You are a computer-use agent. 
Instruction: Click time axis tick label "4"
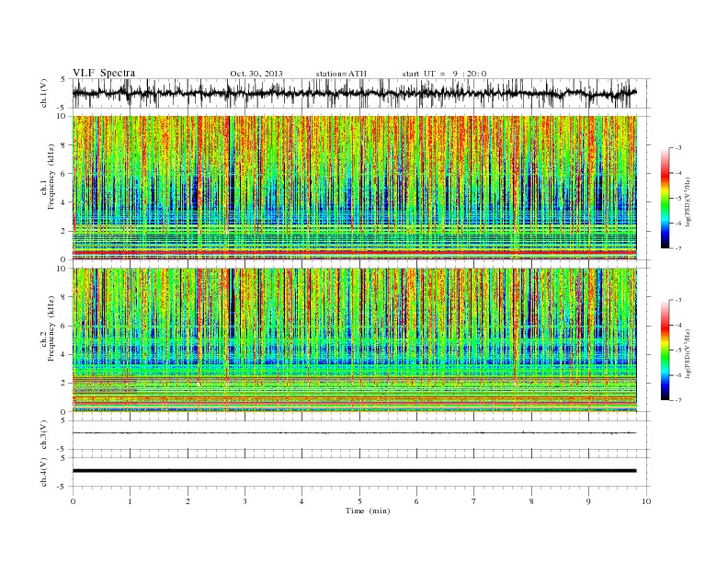point(302,501)
